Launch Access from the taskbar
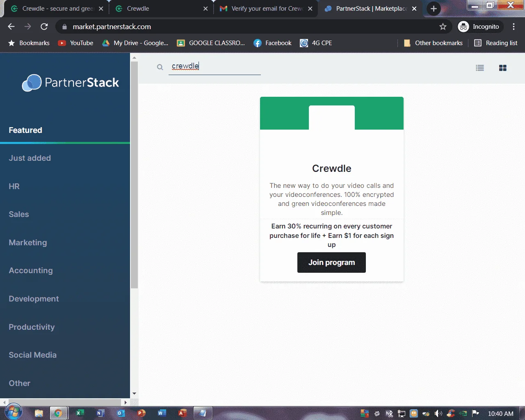 (x=183, y=413)
